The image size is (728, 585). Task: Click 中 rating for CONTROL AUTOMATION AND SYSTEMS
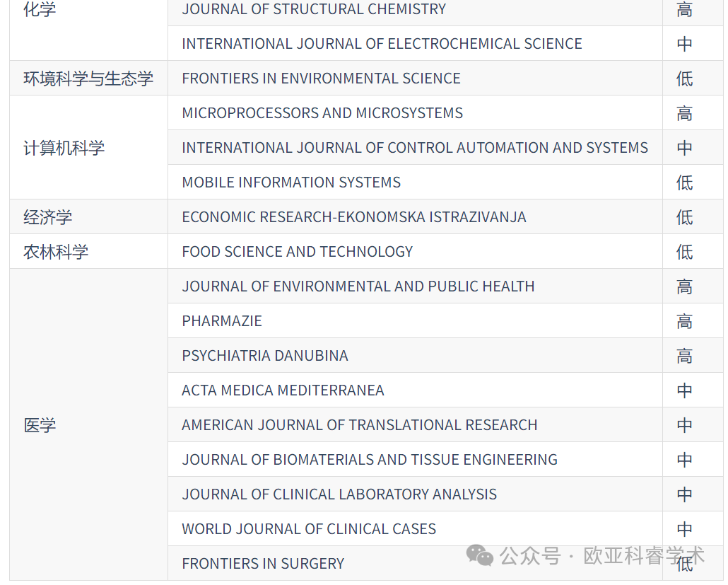[x=684, y=148]
